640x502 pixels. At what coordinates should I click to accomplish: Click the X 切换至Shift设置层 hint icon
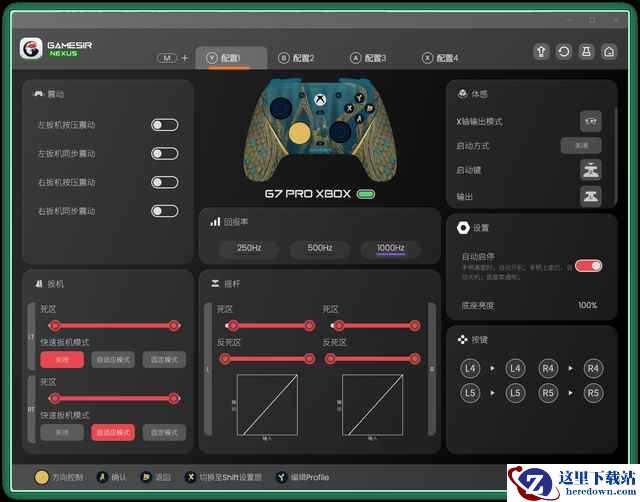(x=190, y=477)
